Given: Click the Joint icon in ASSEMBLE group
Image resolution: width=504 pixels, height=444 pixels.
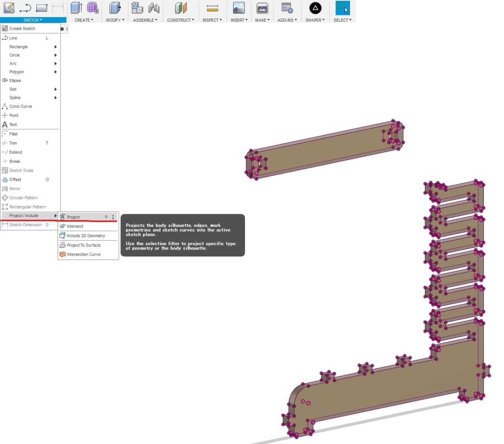Looking at the screenshot, I should click(154, 8).
